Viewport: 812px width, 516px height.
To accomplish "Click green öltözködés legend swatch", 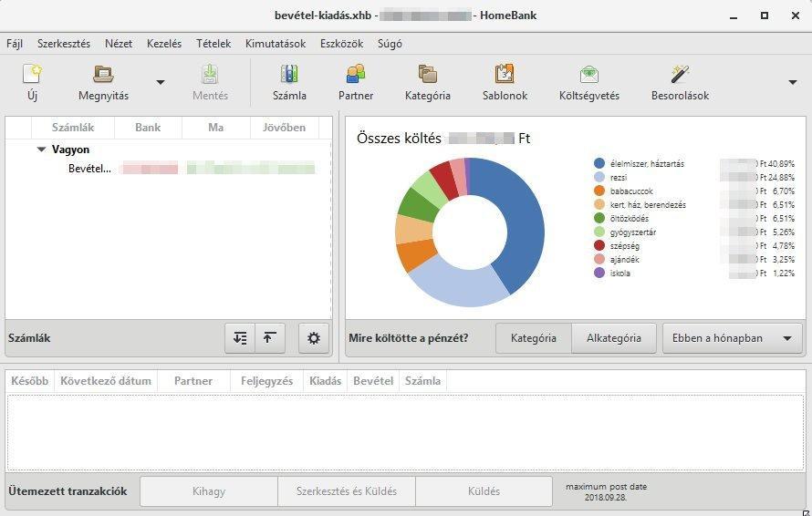I will tap(599, 219).
